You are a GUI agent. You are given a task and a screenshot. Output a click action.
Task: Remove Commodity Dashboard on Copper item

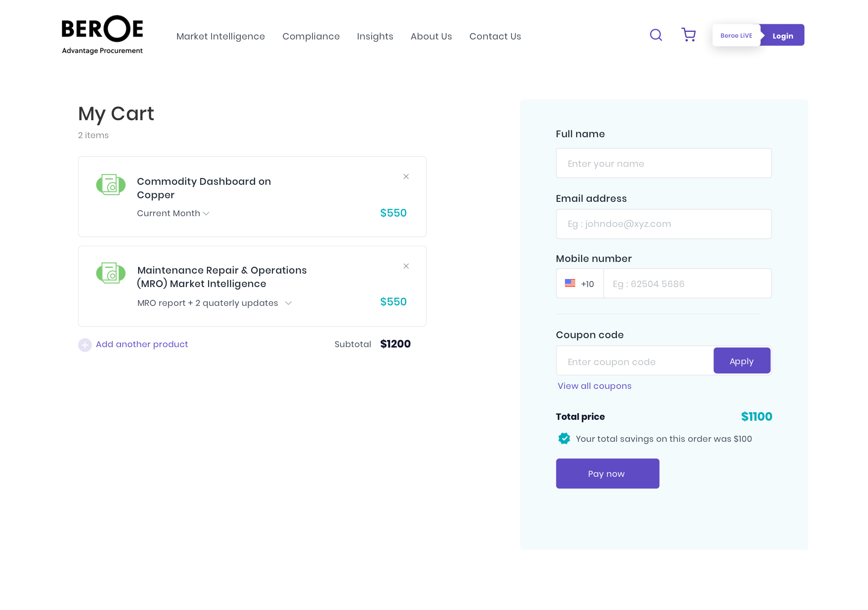tap(406, 177)
